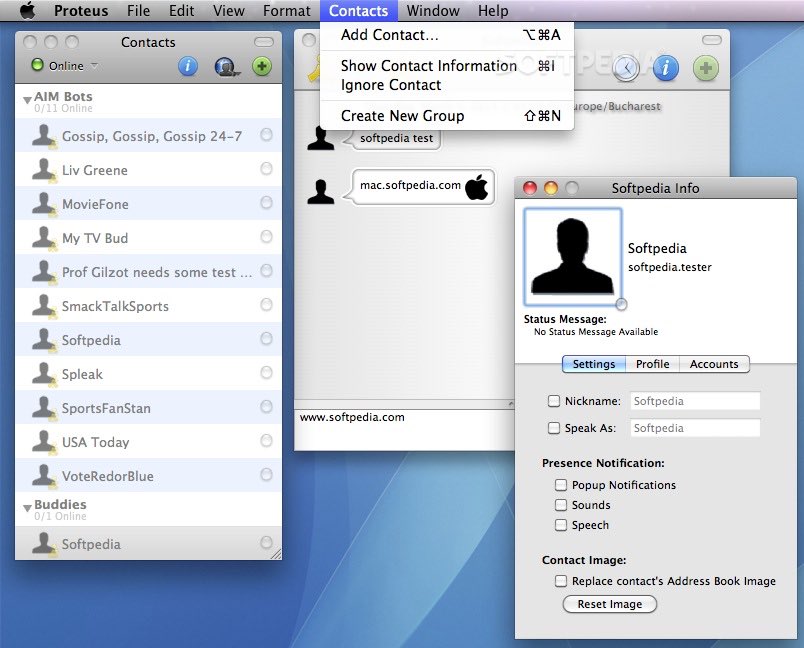The width and height of the screenshot is (804, 648).
Task: Click the green plus icon in Contacts window
Action: click(x=262, y=66)
